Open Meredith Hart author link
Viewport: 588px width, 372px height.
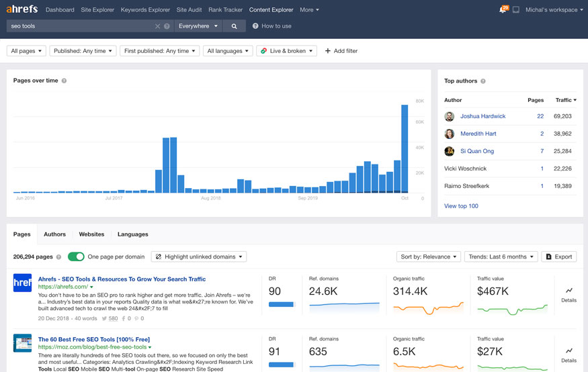(x=478, y=134)
